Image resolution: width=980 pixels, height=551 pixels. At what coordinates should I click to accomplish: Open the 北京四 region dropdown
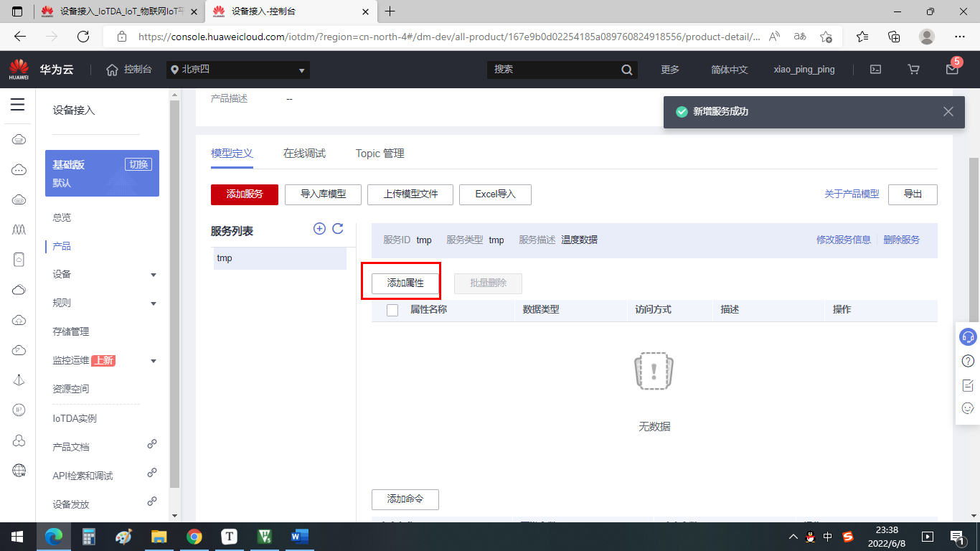(x=238, y=70)
